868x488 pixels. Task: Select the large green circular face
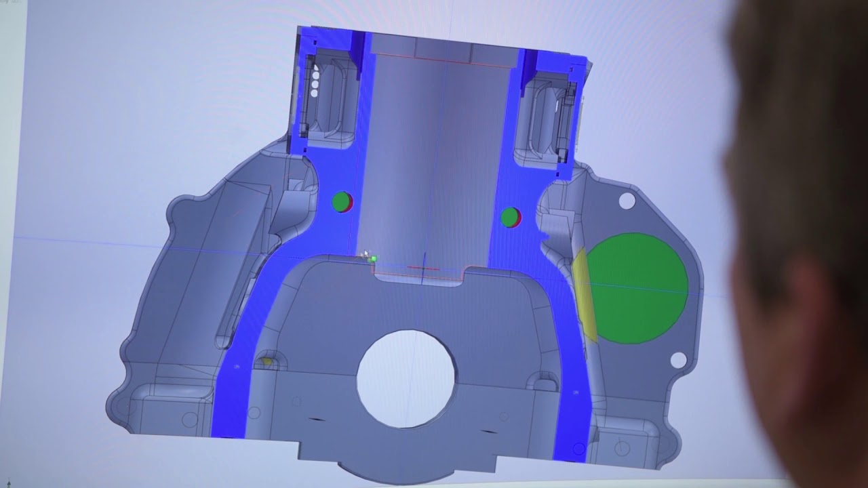(636, 288)
